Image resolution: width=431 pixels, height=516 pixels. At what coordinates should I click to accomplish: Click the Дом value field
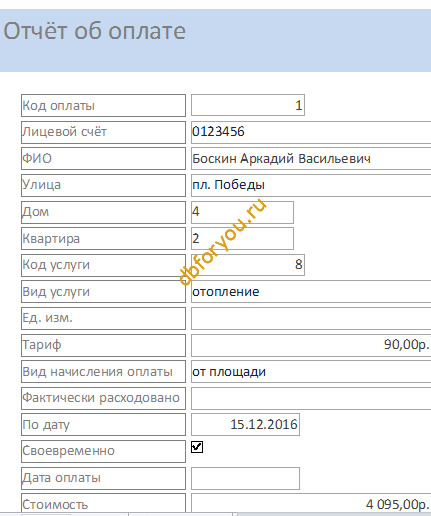tap(242, 212)
